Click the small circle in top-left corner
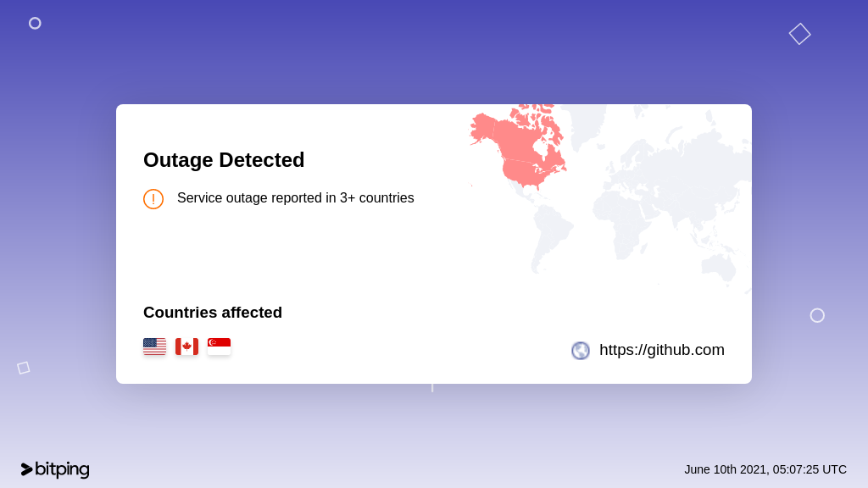This screenshot has width=868, height=488. 35,23
